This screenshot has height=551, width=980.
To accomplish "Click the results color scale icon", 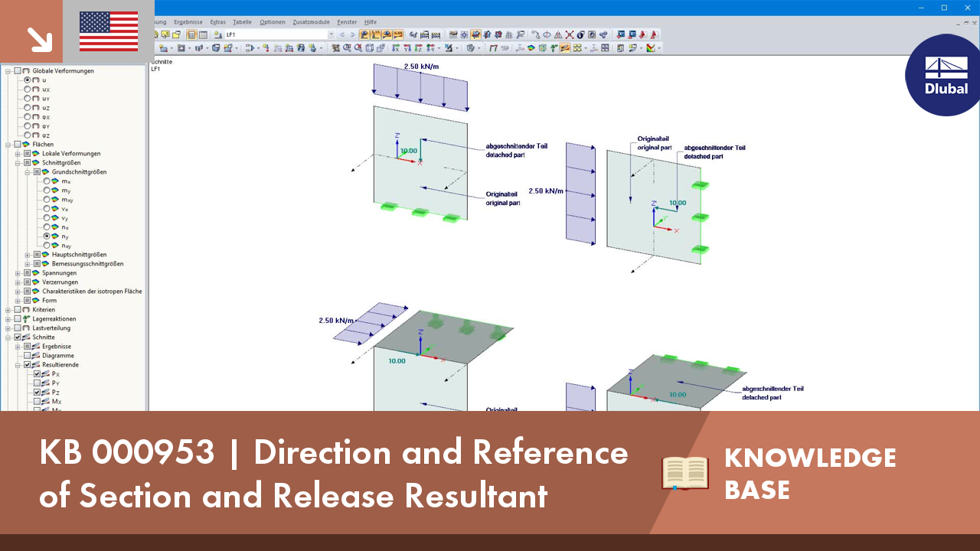I will pos(649,47).
